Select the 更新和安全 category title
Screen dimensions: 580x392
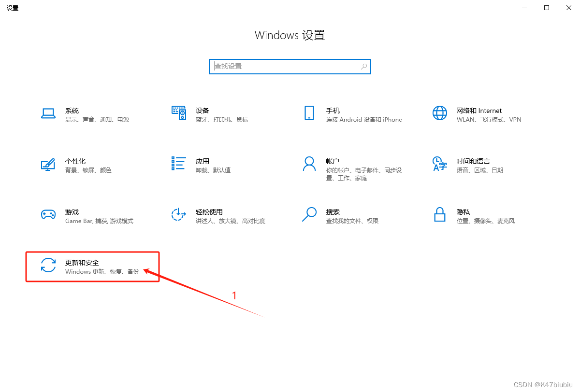pyautogui.click(x=82, y=263)
